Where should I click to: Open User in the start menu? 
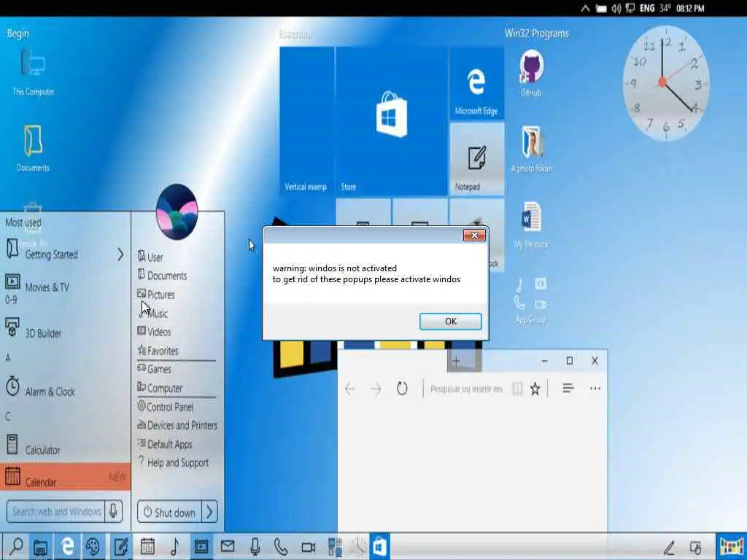150,257
